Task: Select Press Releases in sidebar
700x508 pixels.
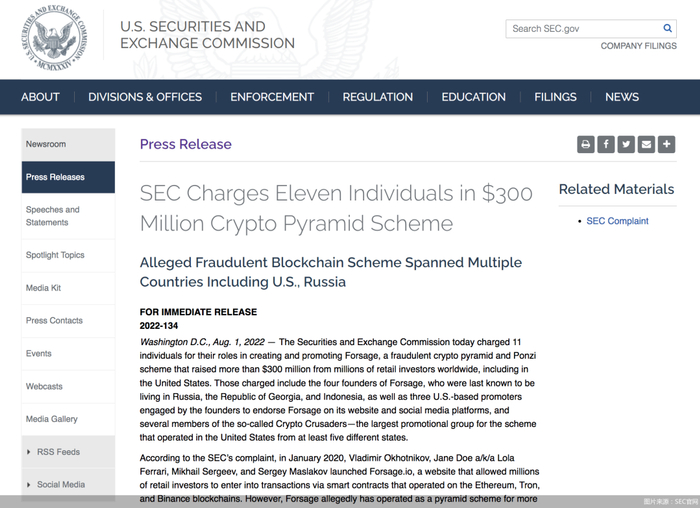Action: coord(56,177)
